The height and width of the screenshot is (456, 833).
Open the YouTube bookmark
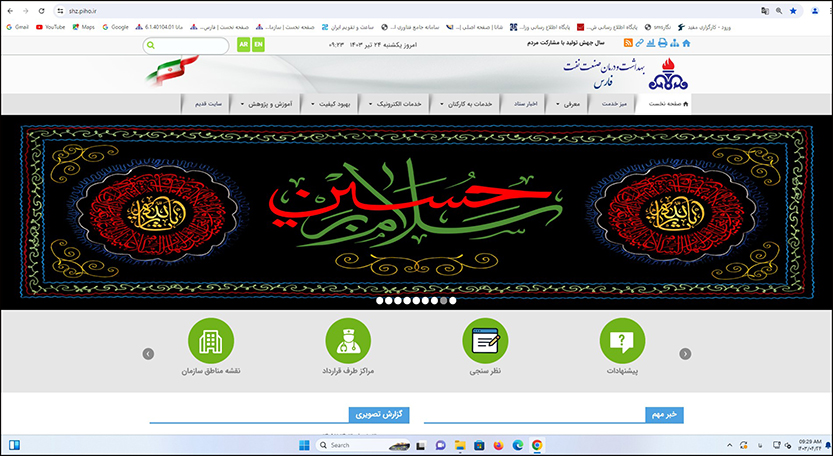50,27
